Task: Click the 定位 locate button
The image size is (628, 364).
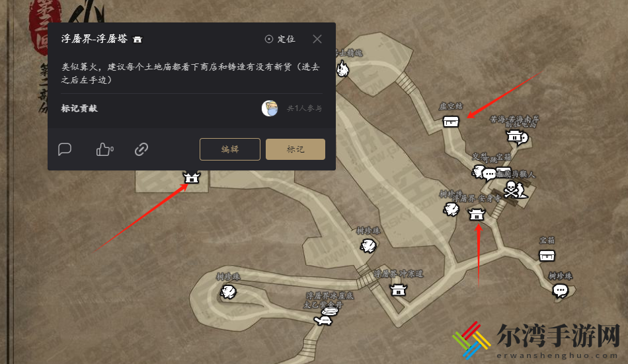Action: coord(280,39)
